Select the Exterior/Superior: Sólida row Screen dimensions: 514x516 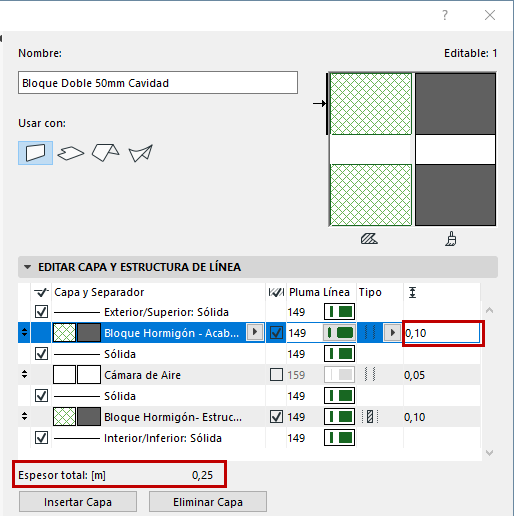tap(249, 312)
